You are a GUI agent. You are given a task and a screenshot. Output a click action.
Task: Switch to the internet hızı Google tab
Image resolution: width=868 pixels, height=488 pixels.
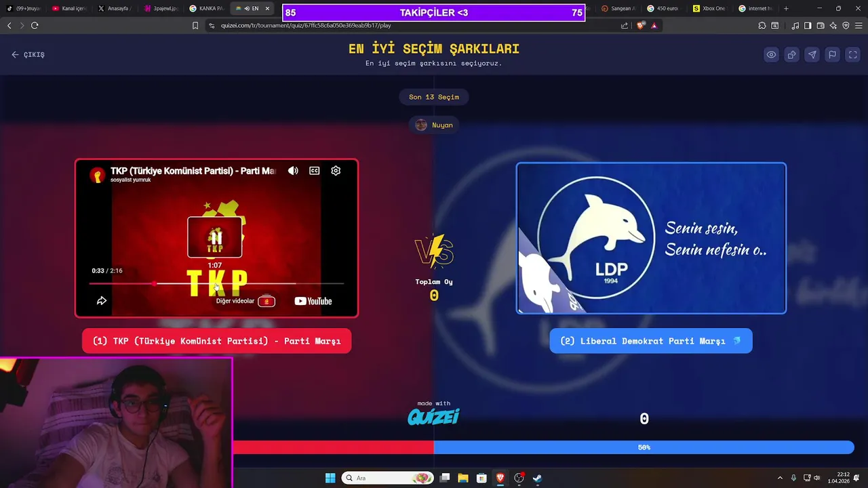pos(755,8)
